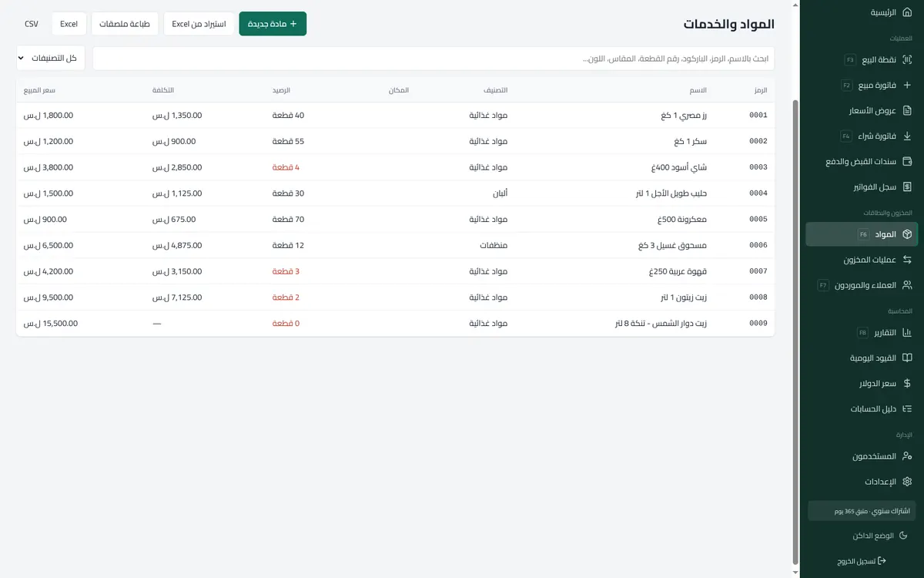Click the box icon beside المواد
924x578 pixels.
tap(907, 234)
